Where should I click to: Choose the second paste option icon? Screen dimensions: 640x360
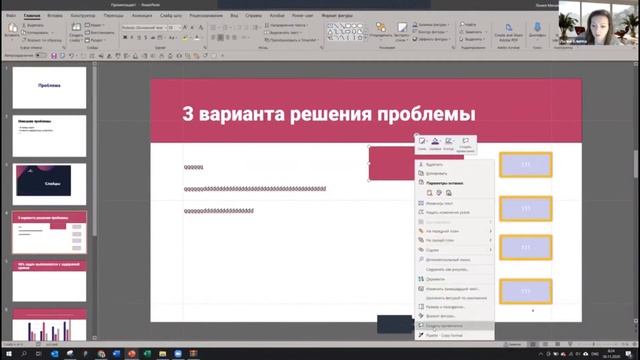pyautogui.click(x=439, y=193)
